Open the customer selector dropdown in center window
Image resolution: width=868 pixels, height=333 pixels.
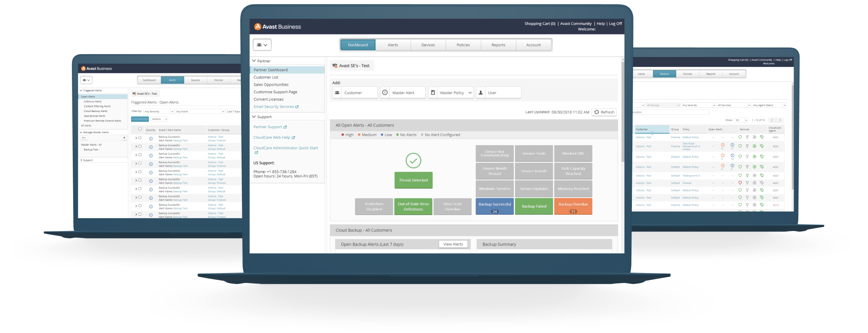pos(262,45)
